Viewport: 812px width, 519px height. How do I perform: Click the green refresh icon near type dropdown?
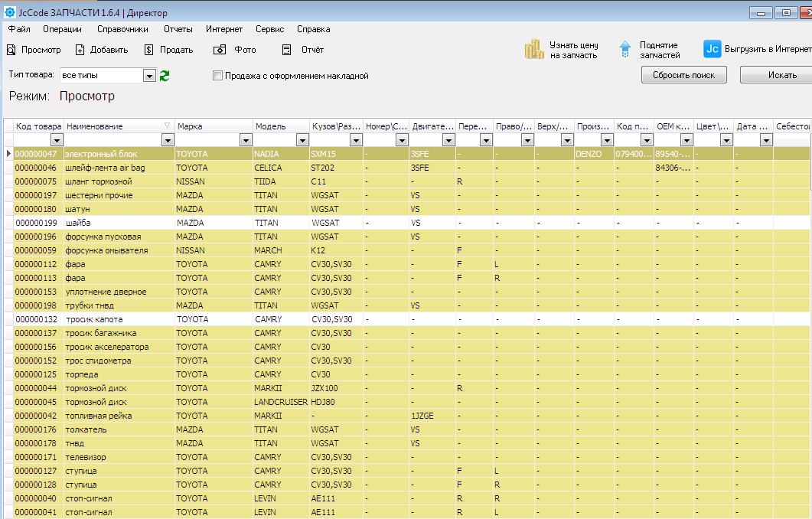(164, 76)
